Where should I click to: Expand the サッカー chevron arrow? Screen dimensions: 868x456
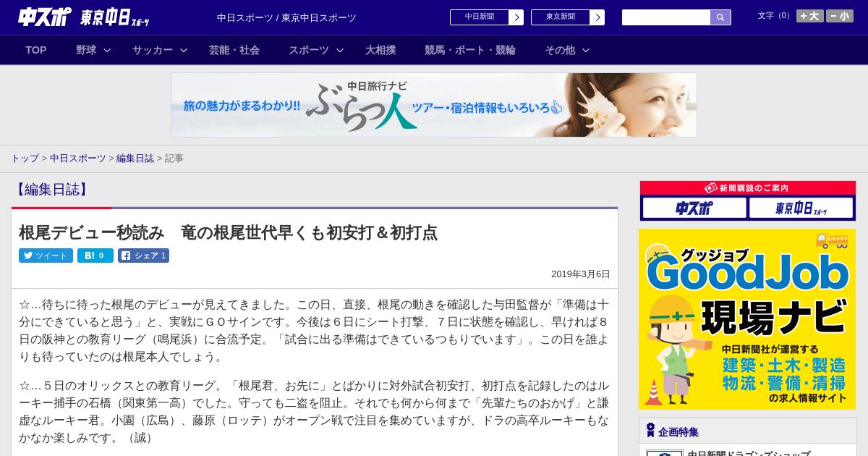[x=184, y=50]
